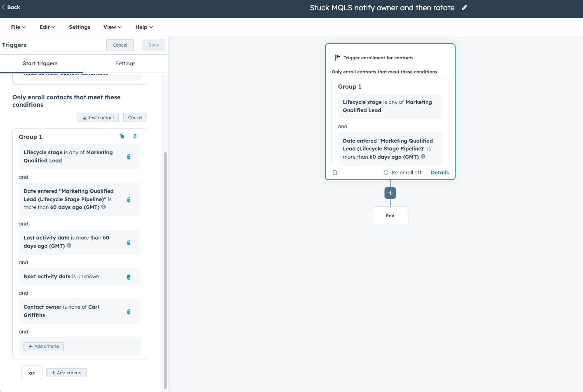Toggle the Re-enroll off setting
This screenshot has height=392, width=583.
coord(402,173)
